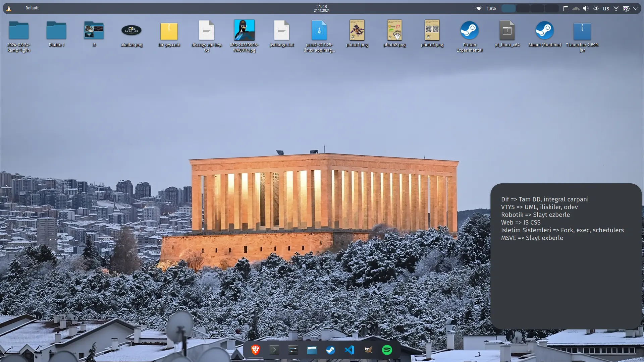Click the rocket screen tray icon
The image size is (644, 362).
tap(626, 8)
